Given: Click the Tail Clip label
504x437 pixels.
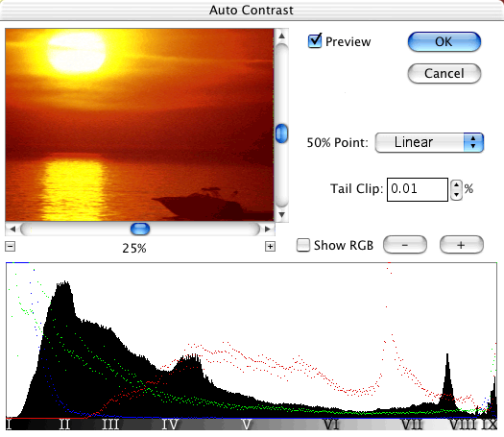Looking at the screenshot, I should click(x=357, y=189).
